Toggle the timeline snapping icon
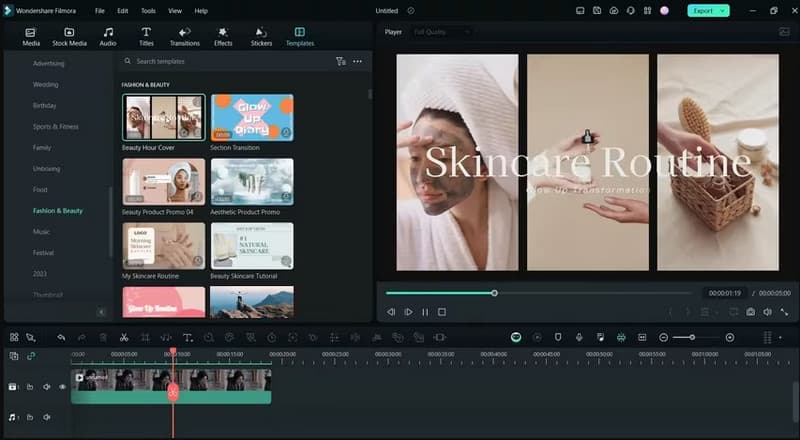800x440 pixels. (x=621, y=337)
